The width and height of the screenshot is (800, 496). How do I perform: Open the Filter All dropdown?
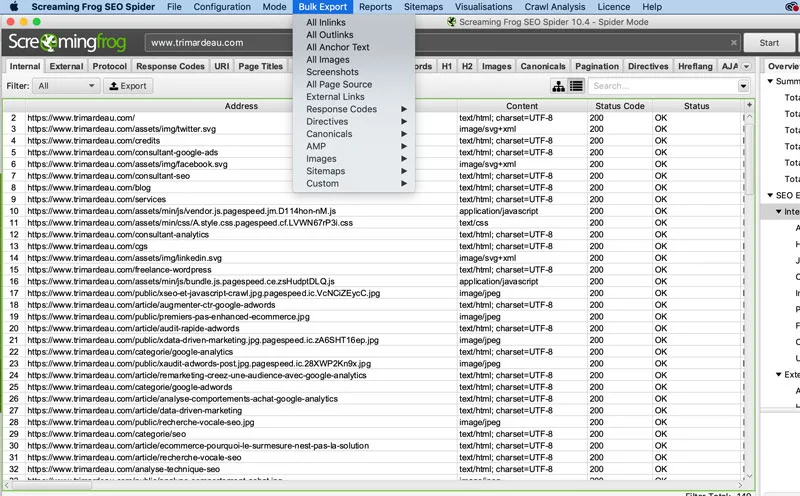[66, 86]
